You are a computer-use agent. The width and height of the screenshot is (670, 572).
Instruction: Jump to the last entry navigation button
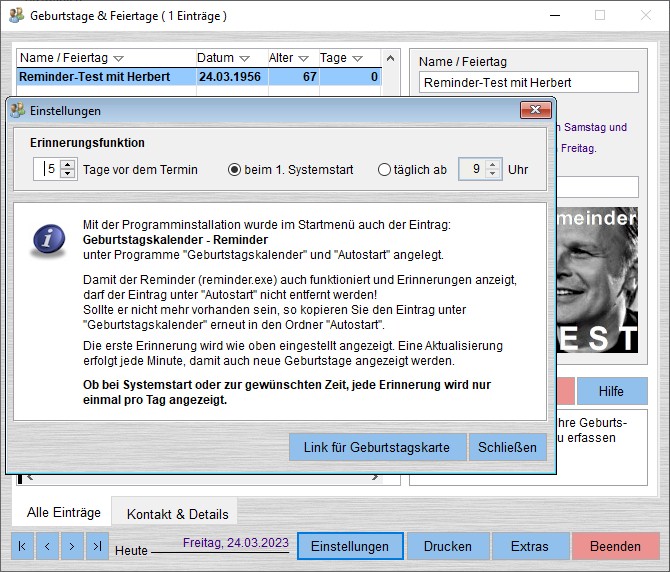point(97,546)
